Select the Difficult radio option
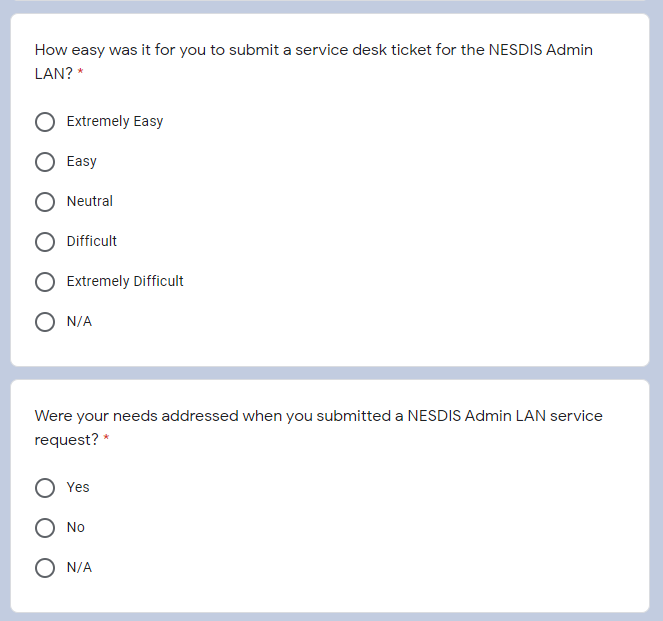Image resolution: width=663 pixels, height=621 pixels. pos(45,242)
